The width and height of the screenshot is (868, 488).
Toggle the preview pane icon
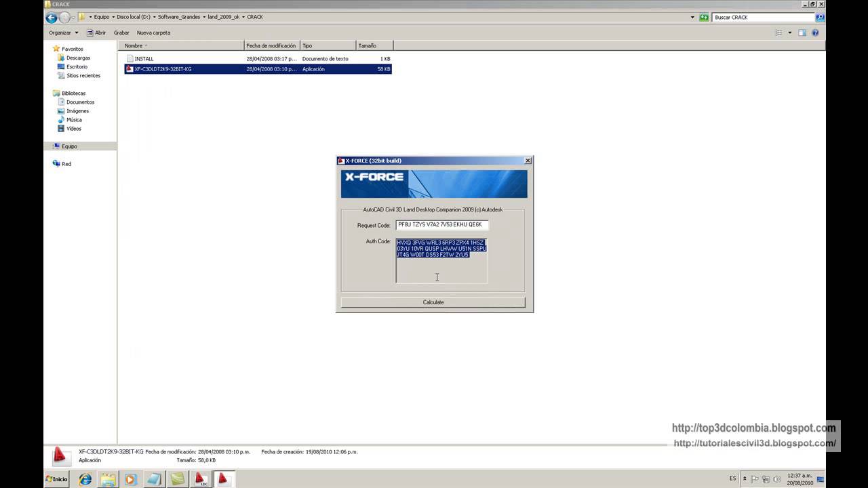pos(802,33)
